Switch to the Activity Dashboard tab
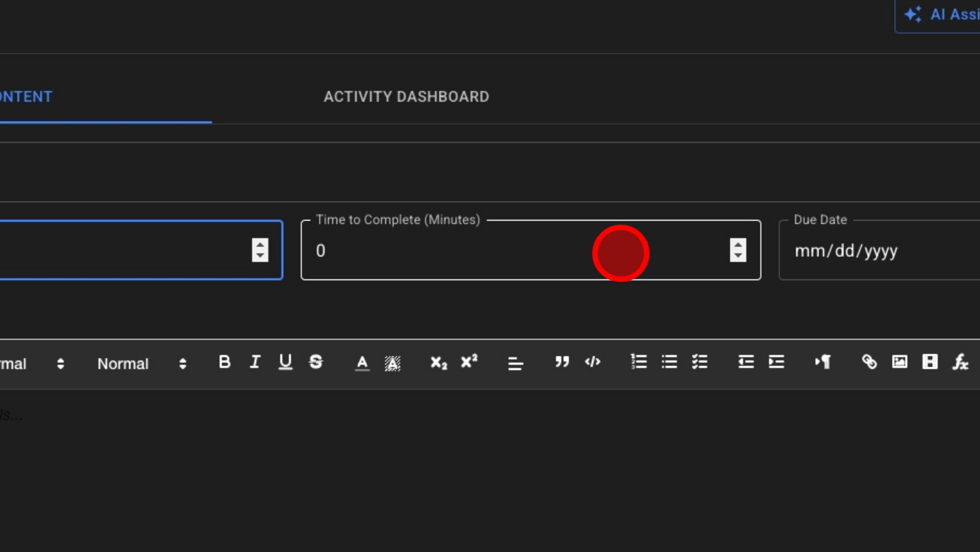This screenshot has height=552, width=980. pyautogui.click(x=406, y=97)
